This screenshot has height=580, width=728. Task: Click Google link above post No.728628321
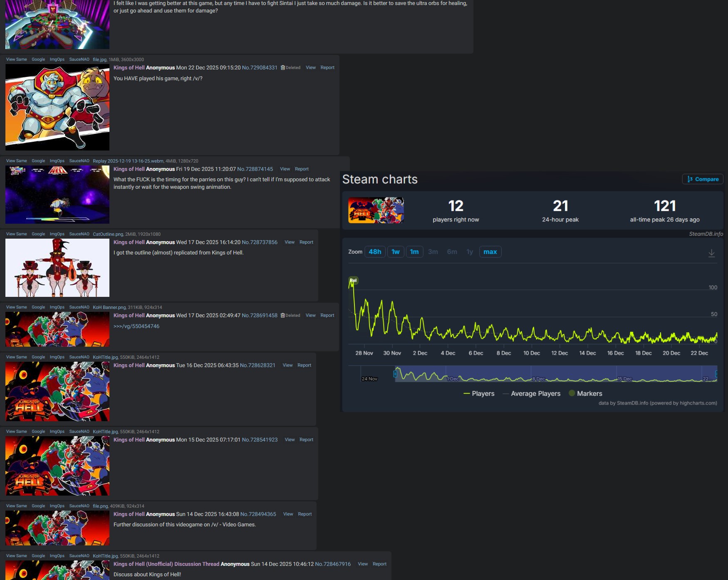38,357
